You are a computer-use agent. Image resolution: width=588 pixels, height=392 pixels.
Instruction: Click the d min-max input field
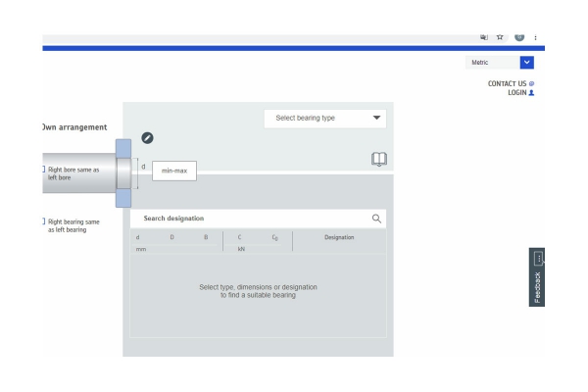tap(174, 171)
